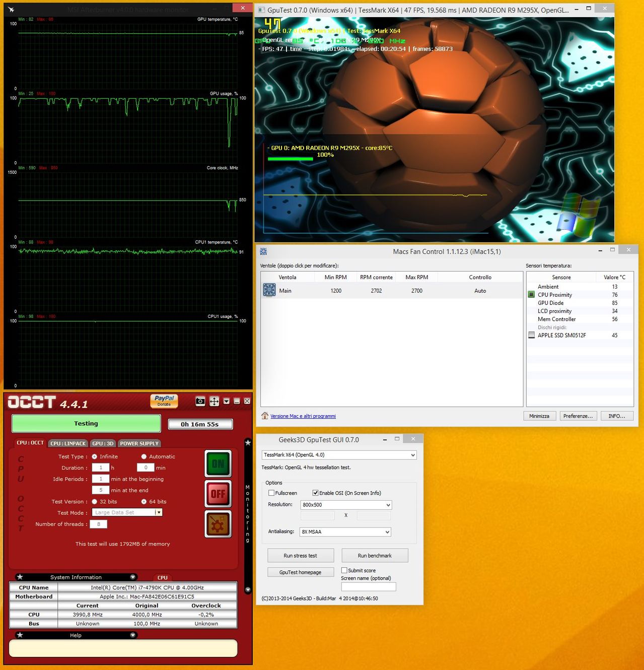Select the Mem Controller sensor row
Image resolution: width=644 pixels, height=670 pixels.
tap(580, 319)
